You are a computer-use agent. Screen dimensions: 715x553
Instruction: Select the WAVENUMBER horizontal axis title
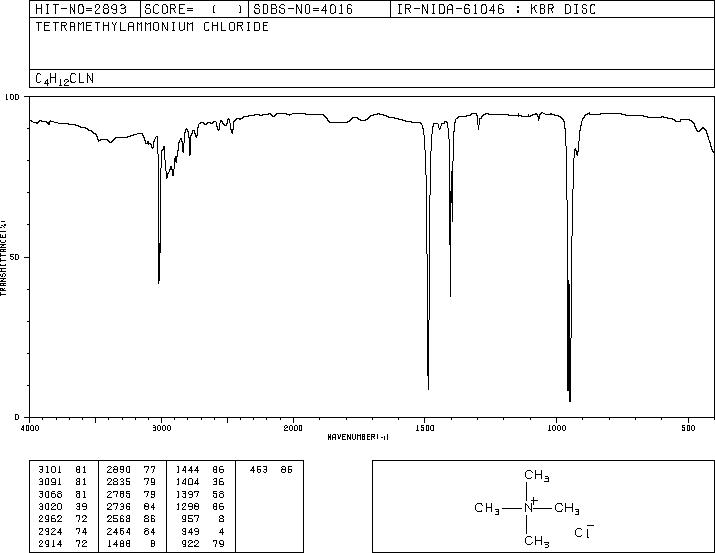coord(358,437)
